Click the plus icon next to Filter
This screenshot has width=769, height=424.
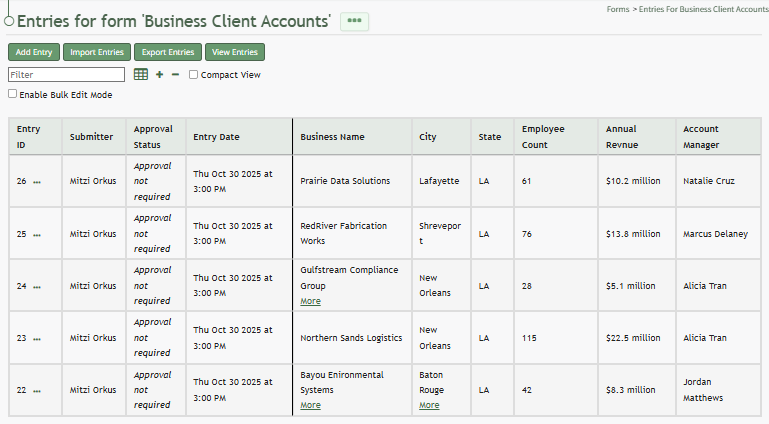click(159, 75)
